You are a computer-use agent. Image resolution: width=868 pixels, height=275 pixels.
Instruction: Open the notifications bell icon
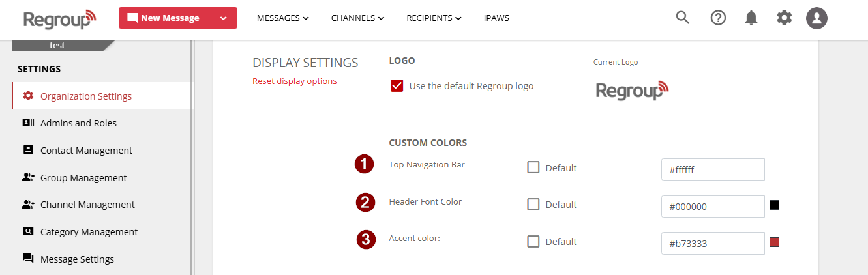[751, 18]
